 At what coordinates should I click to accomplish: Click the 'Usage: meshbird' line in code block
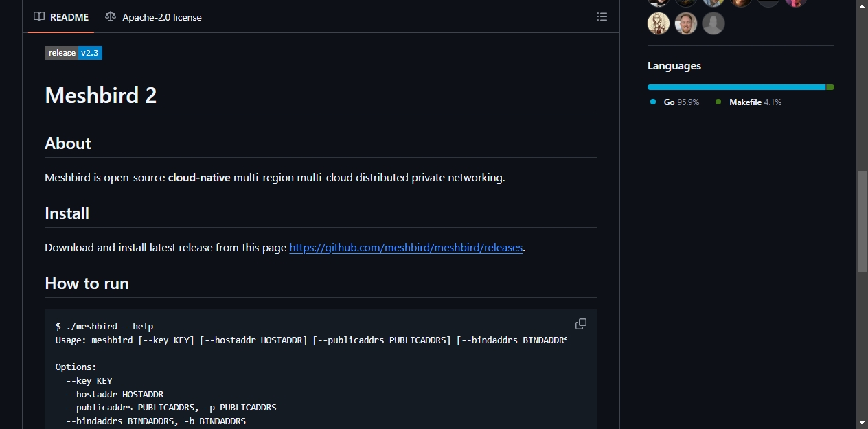(x=311, y=340)
